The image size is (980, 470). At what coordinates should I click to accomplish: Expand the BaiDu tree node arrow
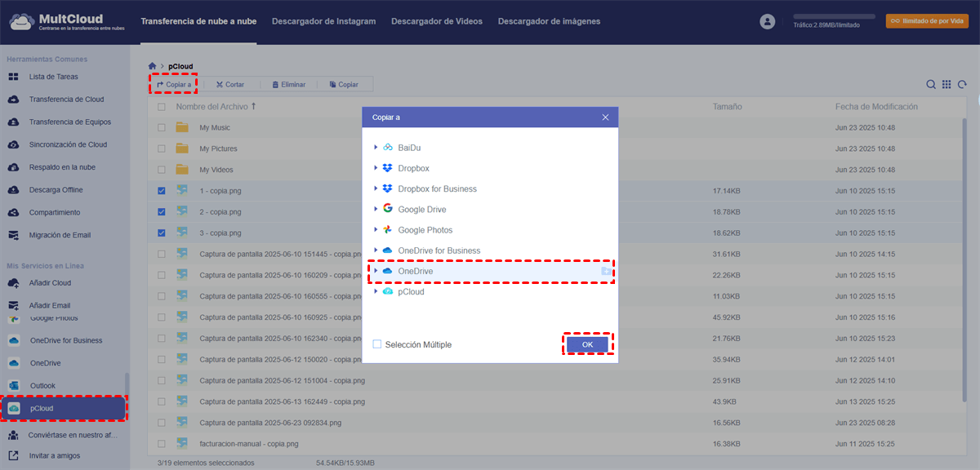[x=376, y=148]
